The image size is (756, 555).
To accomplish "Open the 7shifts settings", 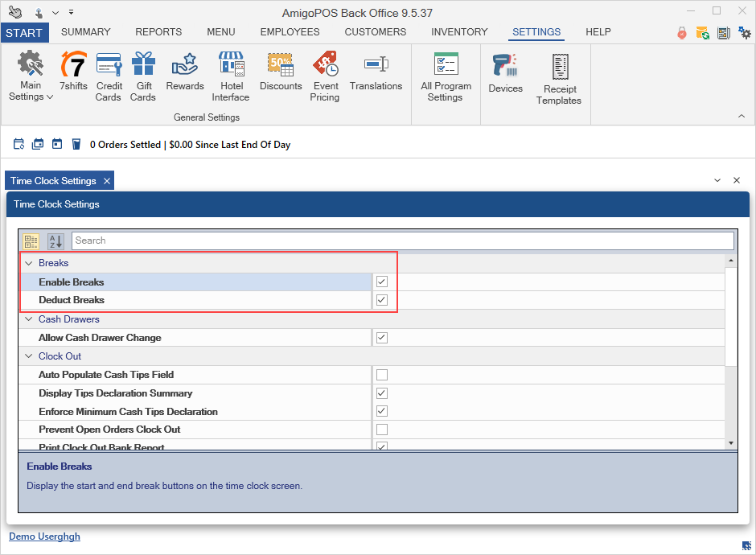I will pos(73,72).
